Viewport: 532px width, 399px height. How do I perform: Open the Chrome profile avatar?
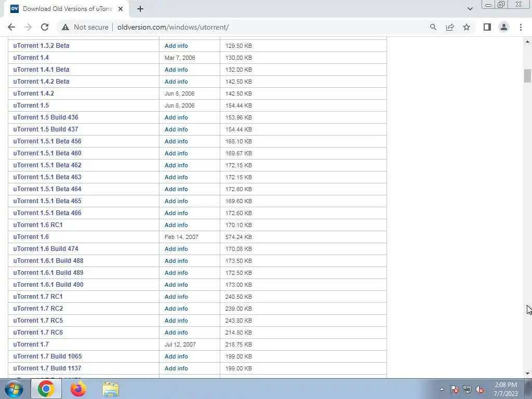(504, 27)
